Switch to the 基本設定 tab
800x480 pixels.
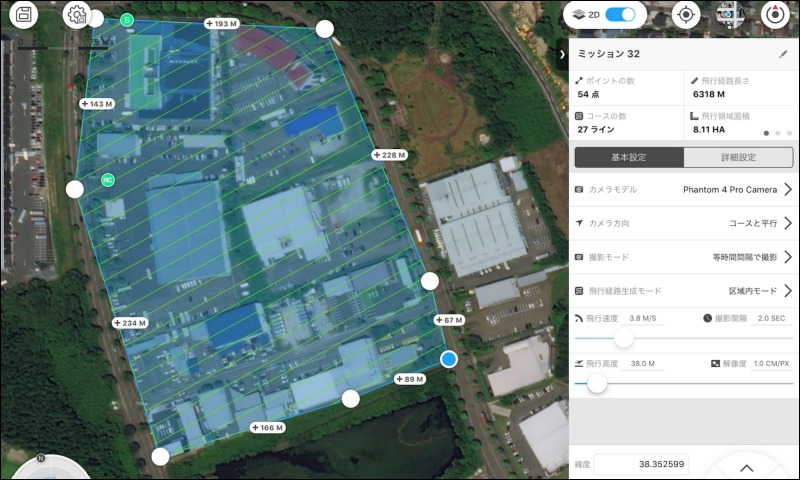coord(629,157)
